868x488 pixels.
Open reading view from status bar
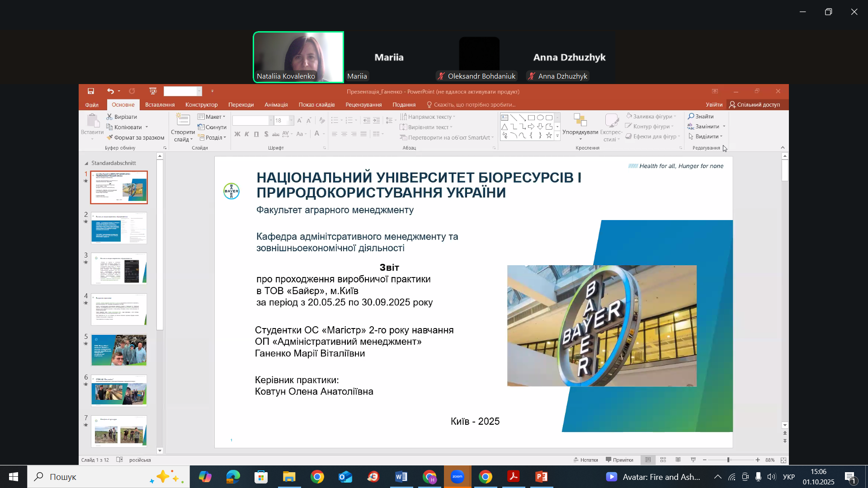point(678,460)
